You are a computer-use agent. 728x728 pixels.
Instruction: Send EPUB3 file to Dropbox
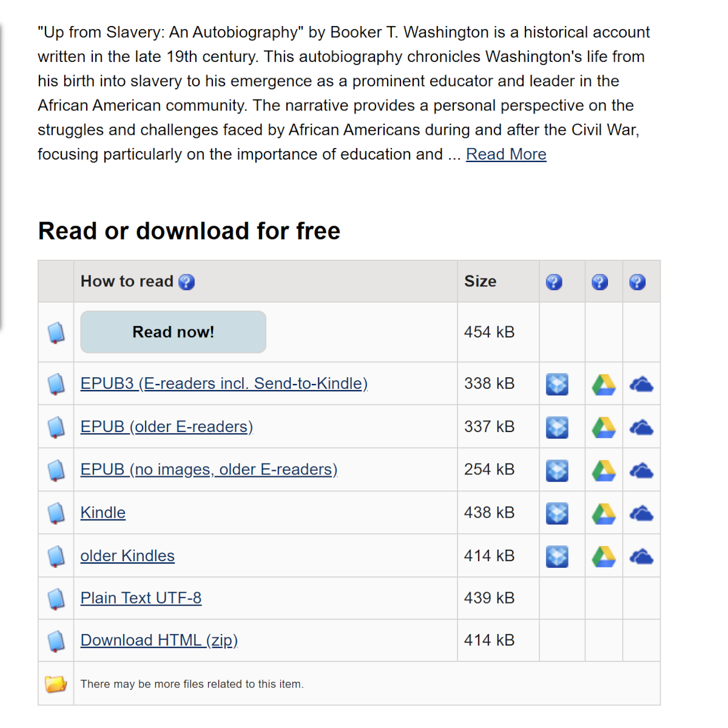[557, 384]
